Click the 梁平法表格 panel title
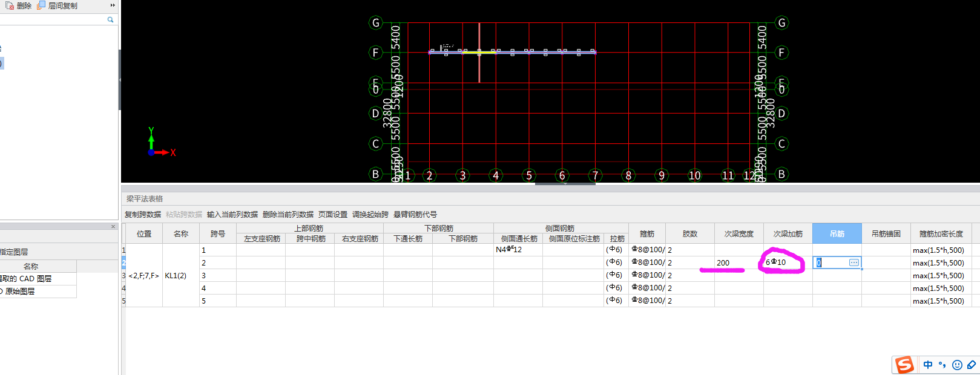 145,199
